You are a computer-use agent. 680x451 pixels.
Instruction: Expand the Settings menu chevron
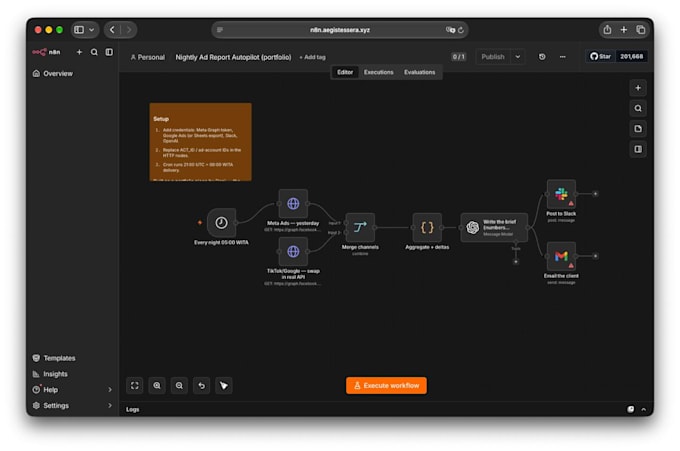coord(110,405)
